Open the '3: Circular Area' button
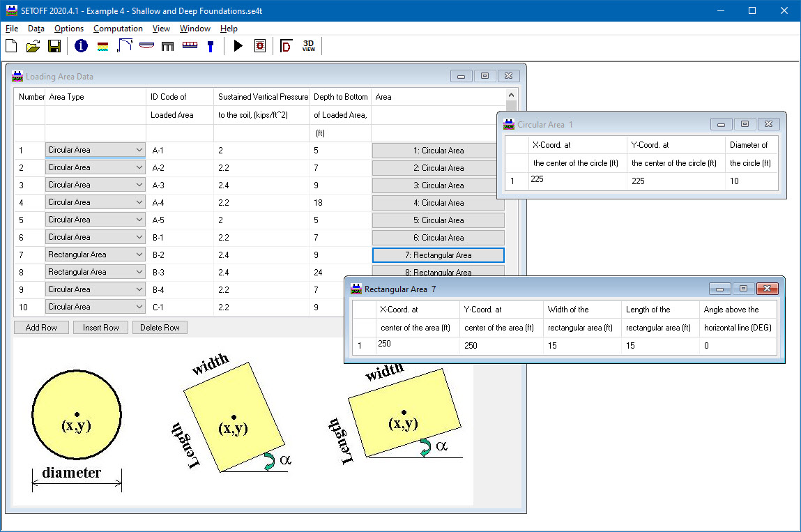 (438, 185)
